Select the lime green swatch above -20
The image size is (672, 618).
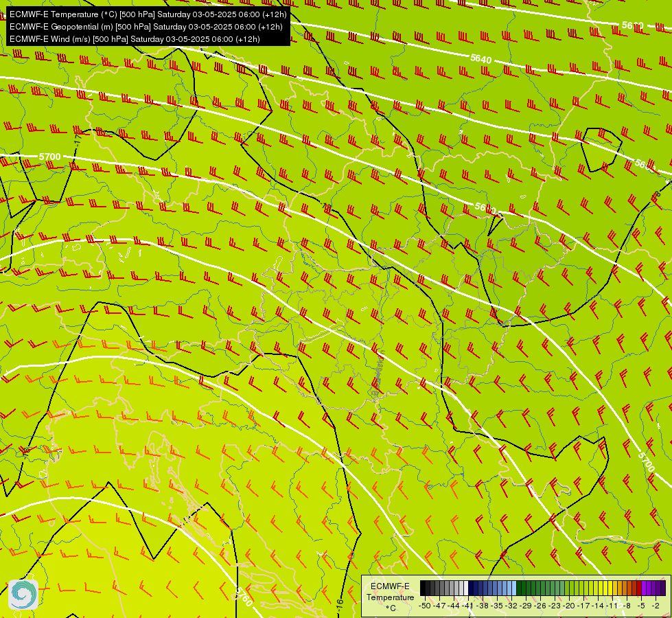[x=572, y=588]
